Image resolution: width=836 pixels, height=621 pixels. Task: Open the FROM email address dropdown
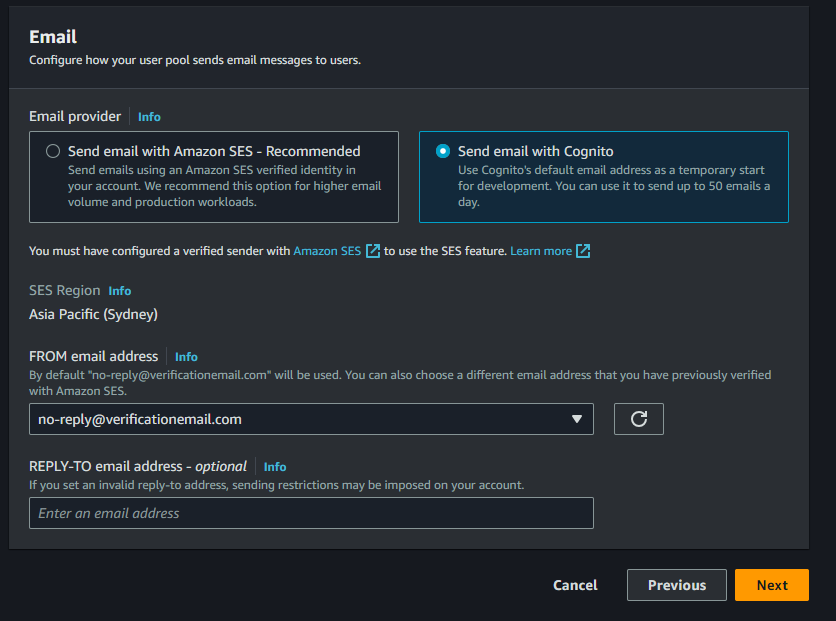(311, 419)
